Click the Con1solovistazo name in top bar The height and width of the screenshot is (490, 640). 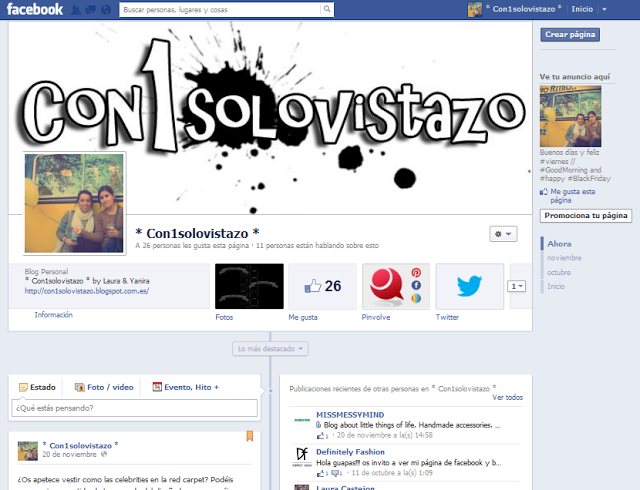click(524, 9)
